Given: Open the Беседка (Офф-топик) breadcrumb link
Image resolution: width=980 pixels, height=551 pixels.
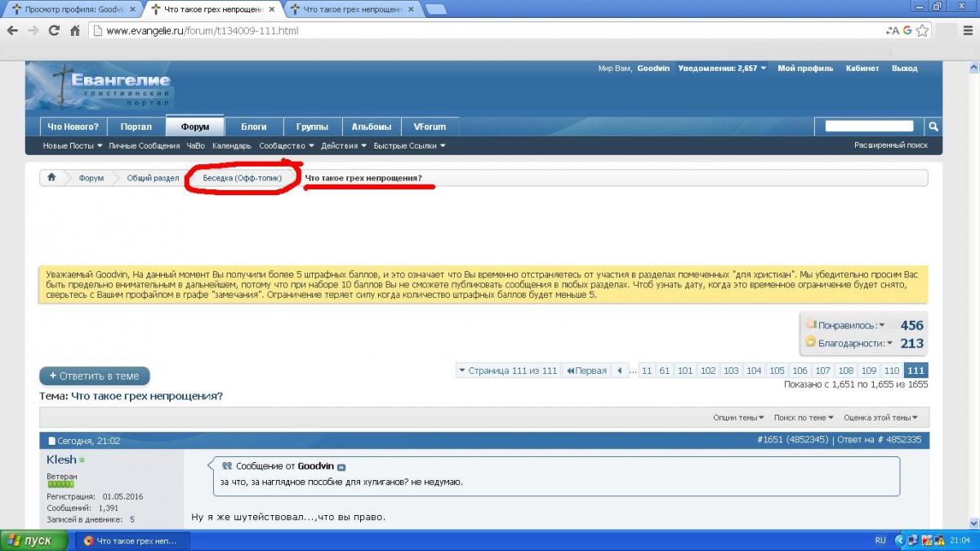Looking at the screenshot, I should (x=242, y=178).
